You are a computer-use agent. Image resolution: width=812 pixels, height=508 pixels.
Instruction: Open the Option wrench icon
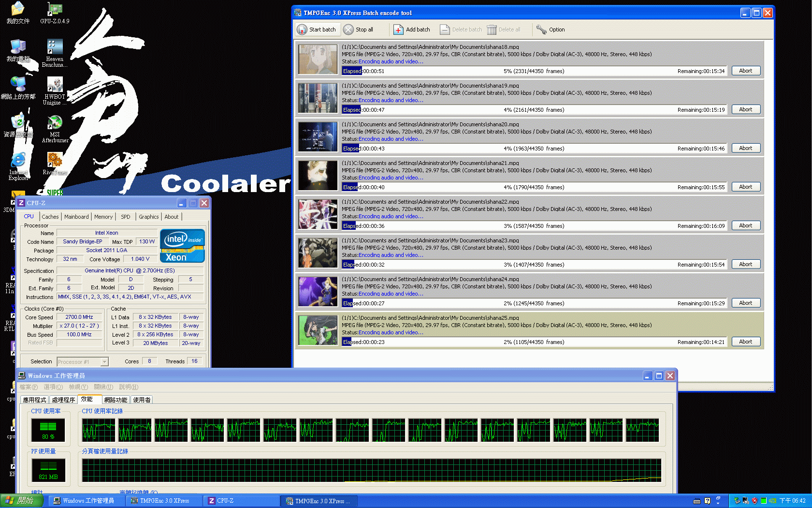click(541, 30)
